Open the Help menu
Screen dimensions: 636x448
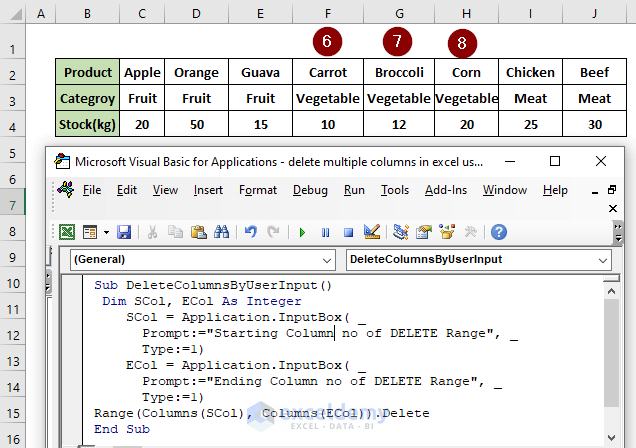[x=555, y=190]
